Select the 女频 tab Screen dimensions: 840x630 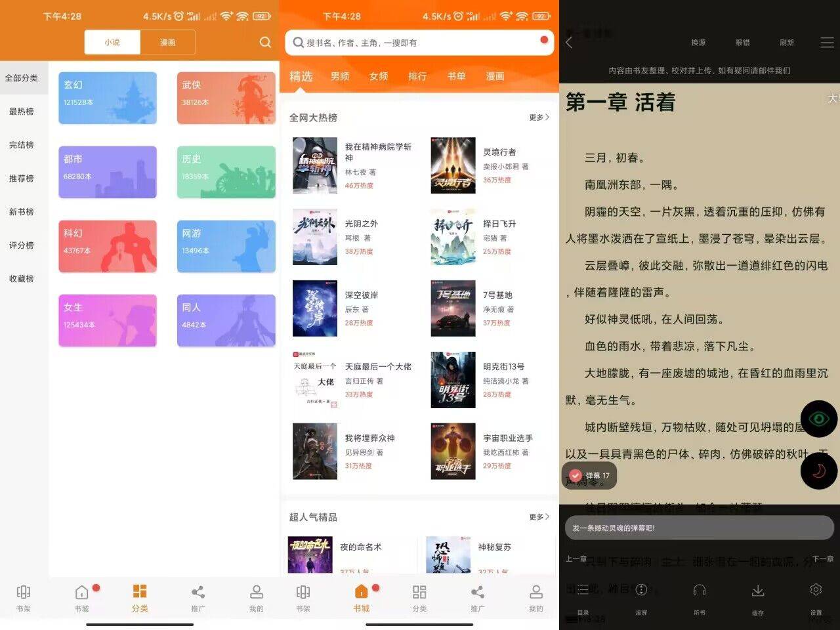coord(379,76)
